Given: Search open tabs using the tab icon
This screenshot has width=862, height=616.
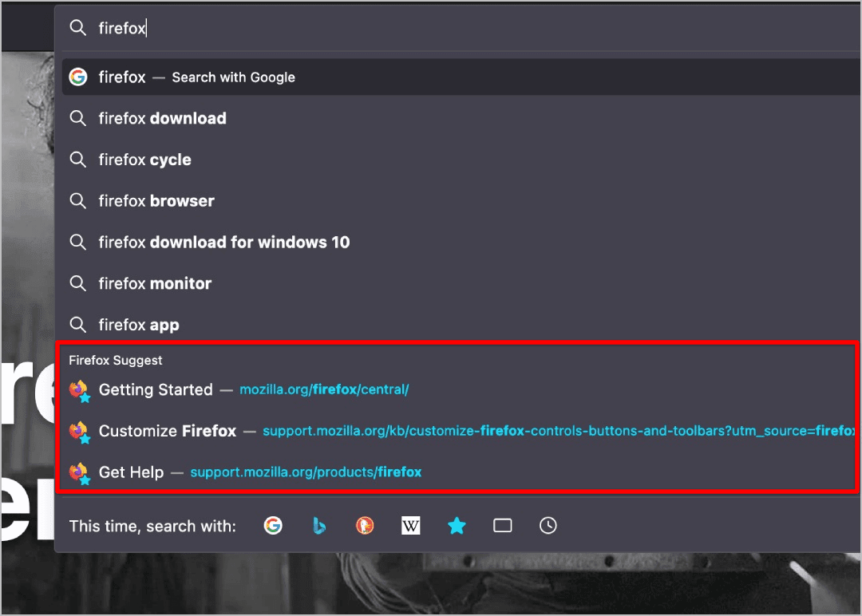Looking at the screenshot, I should pos(502,526).
